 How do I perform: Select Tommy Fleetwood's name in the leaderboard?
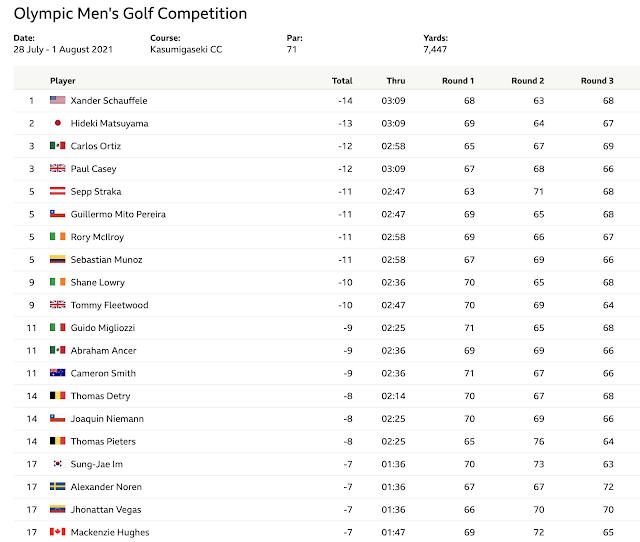pyautogui.click(x=111, y=305)
